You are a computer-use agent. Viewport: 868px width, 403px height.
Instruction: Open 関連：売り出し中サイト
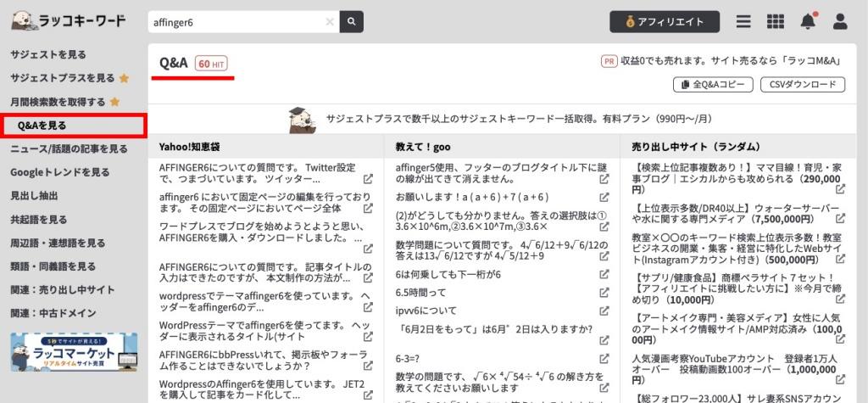[63, 290]
